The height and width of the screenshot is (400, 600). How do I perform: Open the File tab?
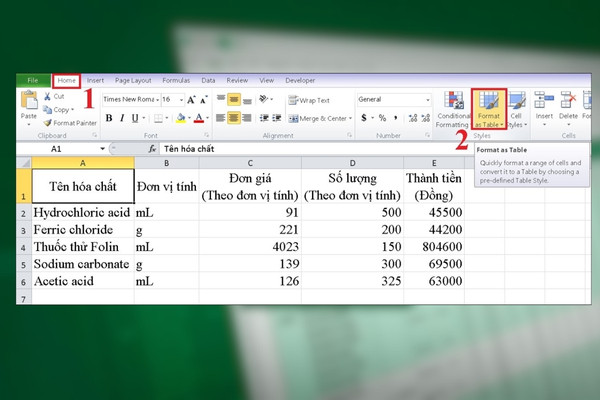tap(33, 80)
